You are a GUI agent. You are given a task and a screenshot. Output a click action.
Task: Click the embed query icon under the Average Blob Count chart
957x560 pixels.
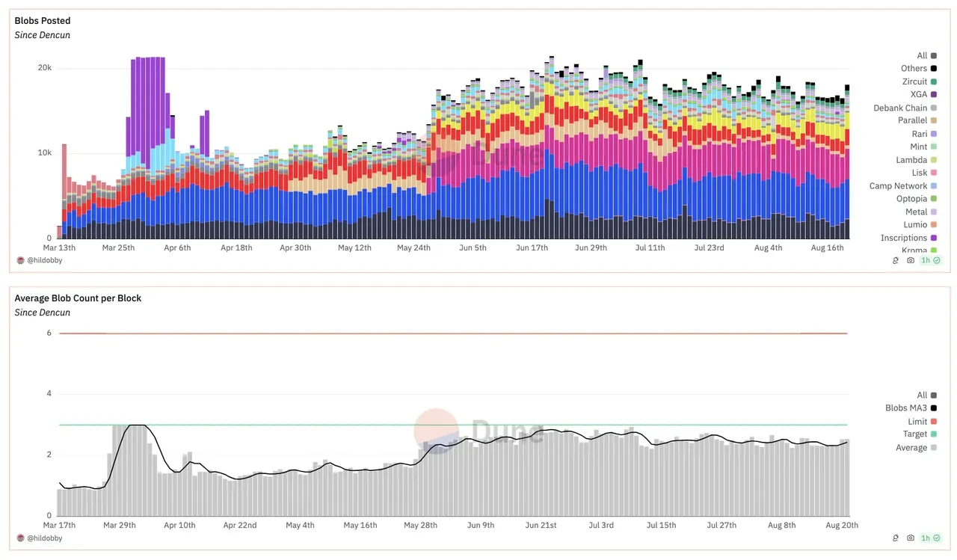pyautogui.click(x=895, y=538)
